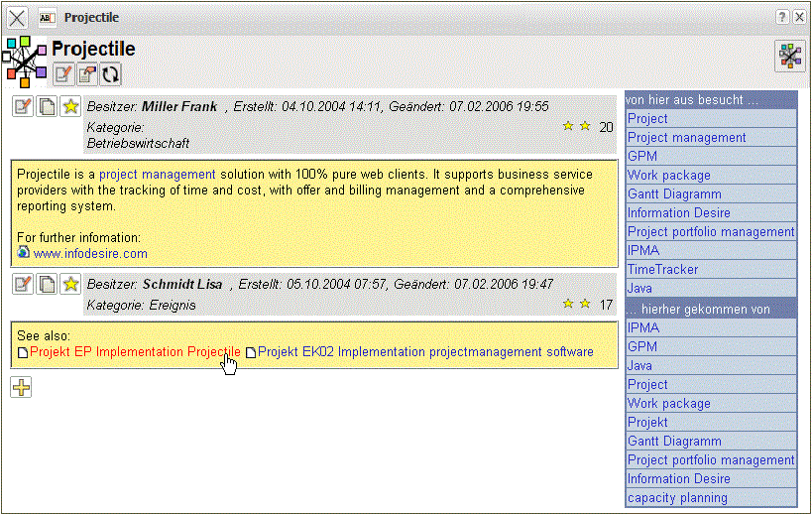Click the edit pencil icon under Projectile heading
The width and height of the screenshot is (812, 515).
pos(62,74)
